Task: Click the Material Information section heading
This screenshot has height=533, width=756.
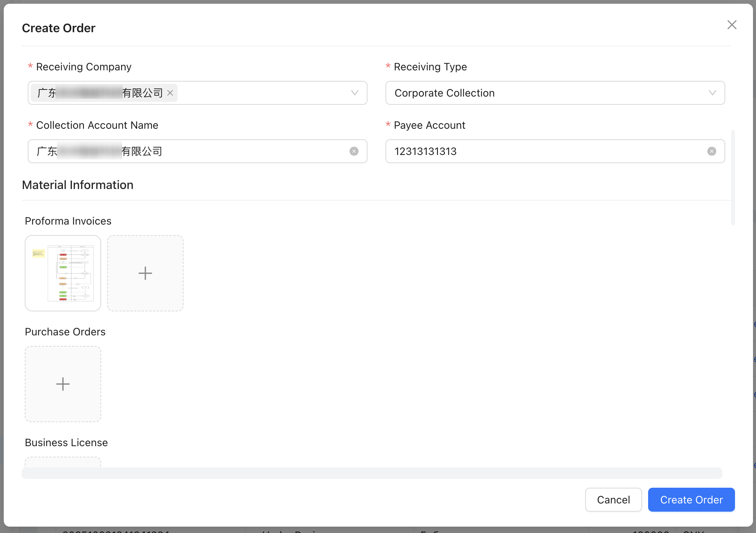Action: point(78,185)
